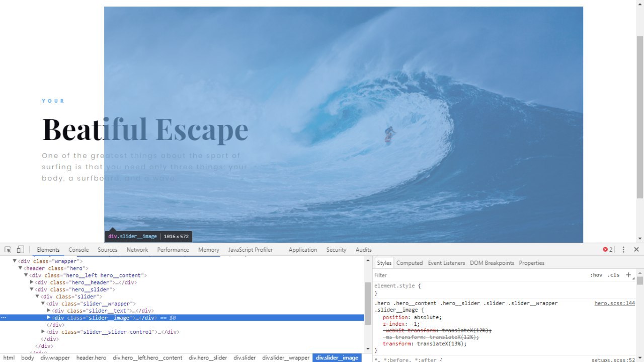Image resolution: width=644 pixels, height=362 pixels.
Task: Open the JavaScript Profiler tab
Action: coord(251,250)
